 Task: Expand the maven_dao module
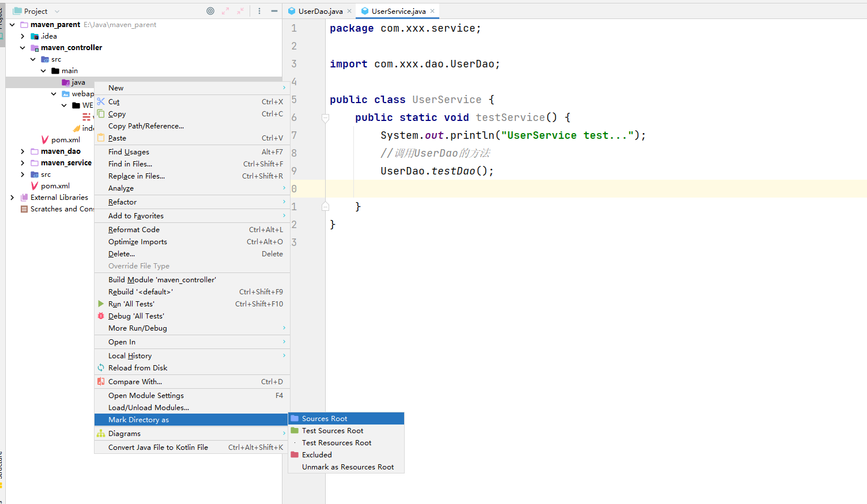click(x=22, y=151)
